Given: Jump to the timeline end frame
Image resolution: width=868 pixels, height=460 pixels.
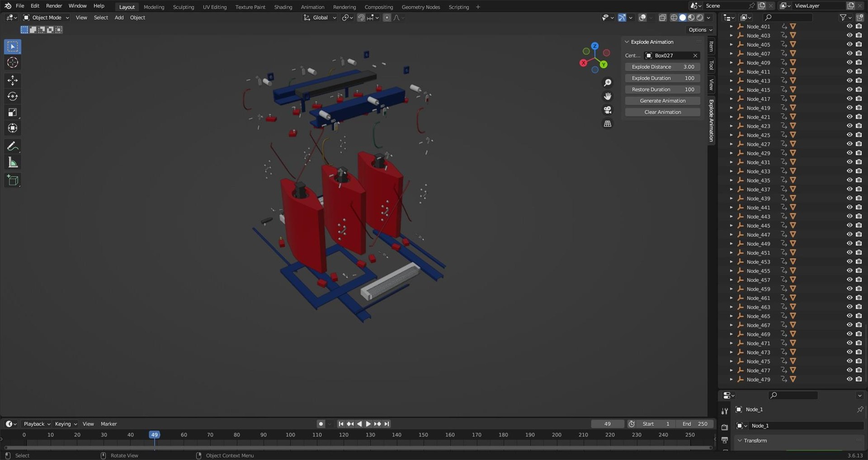Looking at the screenshot, I should 387,424.
